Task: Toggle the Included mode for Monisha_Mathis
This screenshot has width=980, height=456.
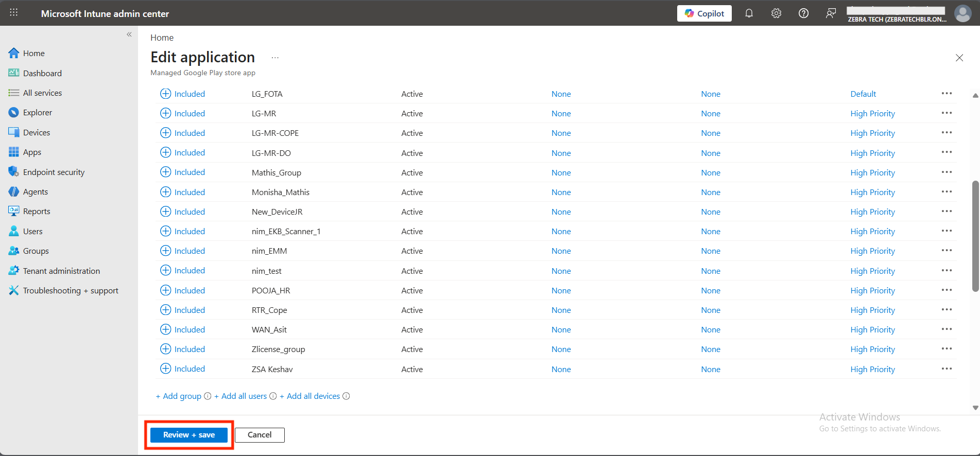Action: (183, 192)
